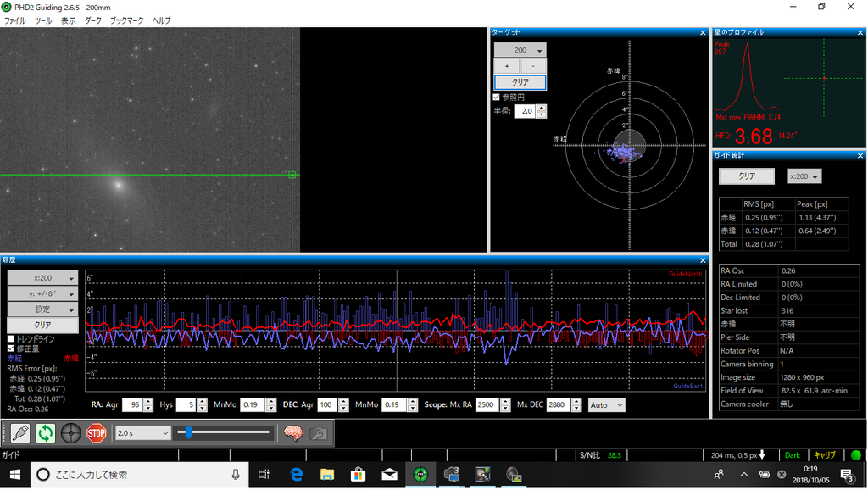This screenshot has width=868, height=496.
Task: Click the RA Agr field showing 95
Action: click(132, 405)
